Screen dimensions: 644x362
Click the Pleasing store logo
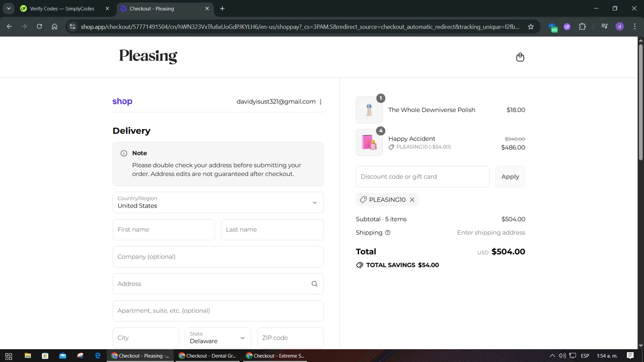click(x=148, y=56)
